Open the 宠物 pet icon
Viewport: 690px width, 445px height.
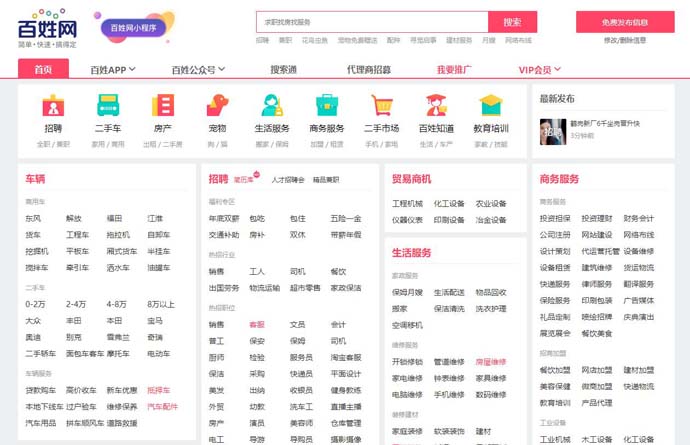pos(217,105)
